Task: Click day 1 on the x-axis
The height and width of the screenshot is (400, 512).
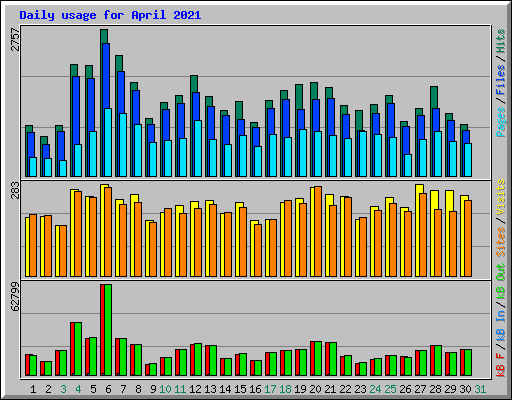Action: coord(33,389)
